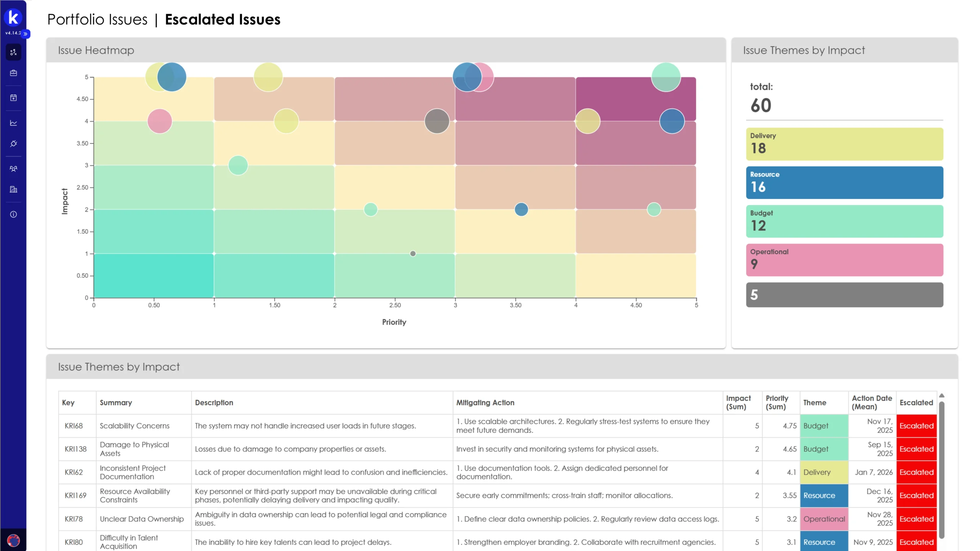Click the KRI68 Scalability Concerns row key
This screenshot has width=980, height=551.
point(73,426)
